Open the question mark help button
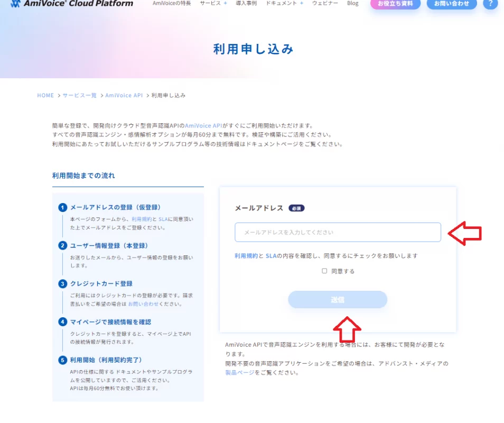 [x=490, y=4]
